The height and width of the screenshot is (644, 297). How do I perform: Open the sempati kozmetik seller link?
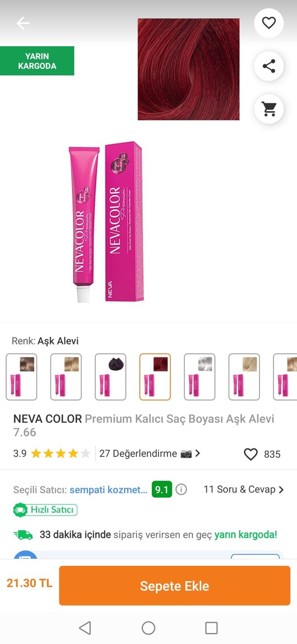click(108, 489)
